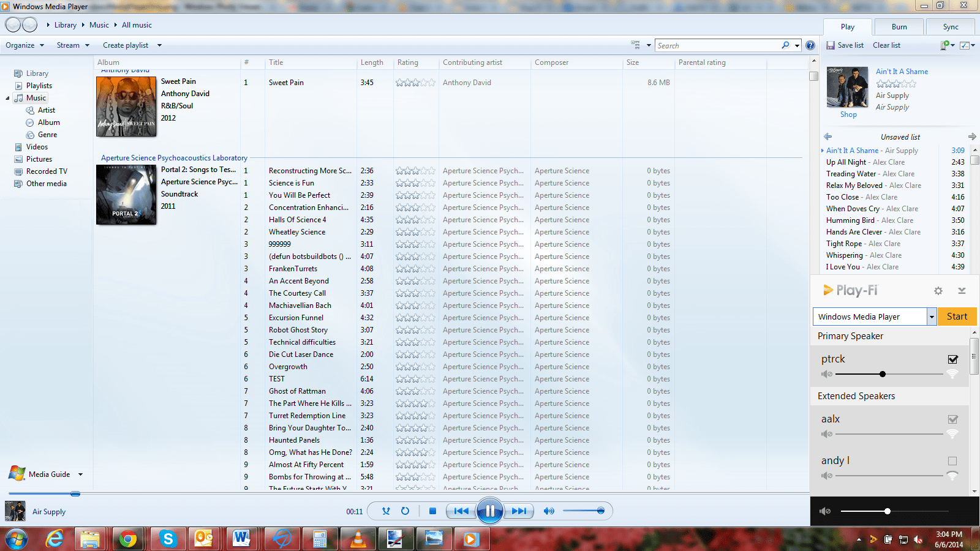
Task: Open the Play-Fi source selector dropdown
Action: [x=932, y=317]
